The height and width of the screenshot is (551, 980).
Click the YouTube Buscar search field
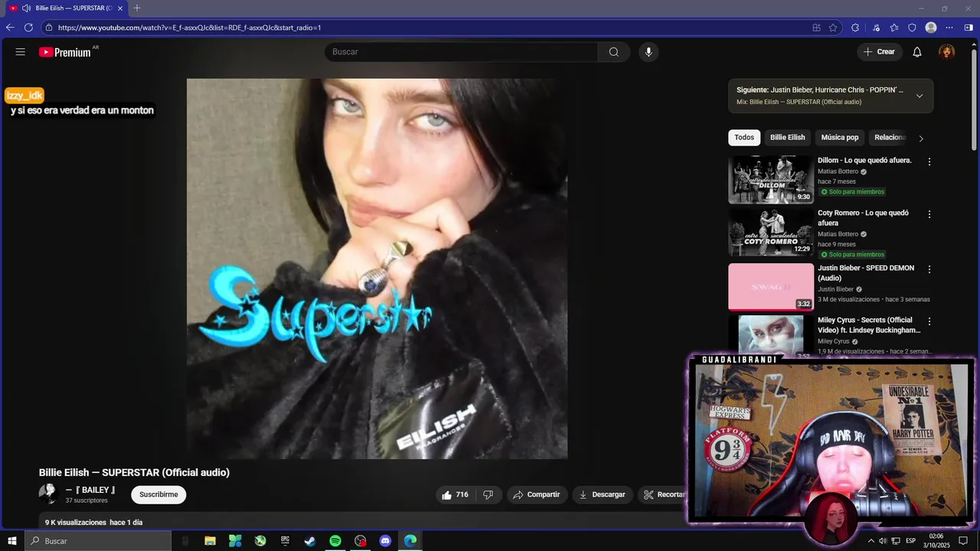click(x=461, y=52)
